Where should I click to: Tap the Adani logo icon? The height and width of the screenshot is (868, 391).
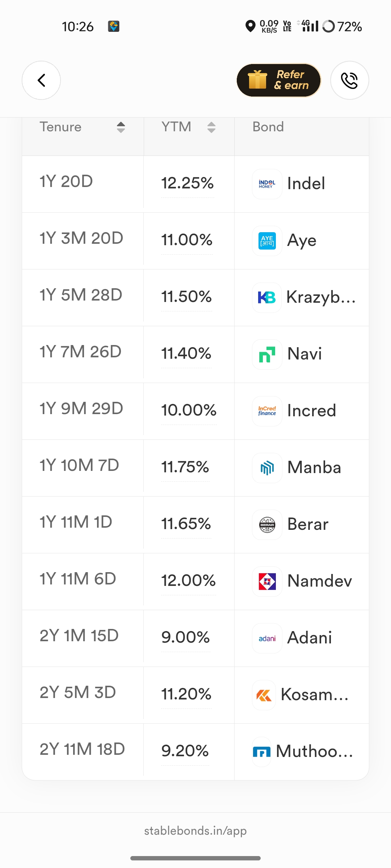(267, 638)
